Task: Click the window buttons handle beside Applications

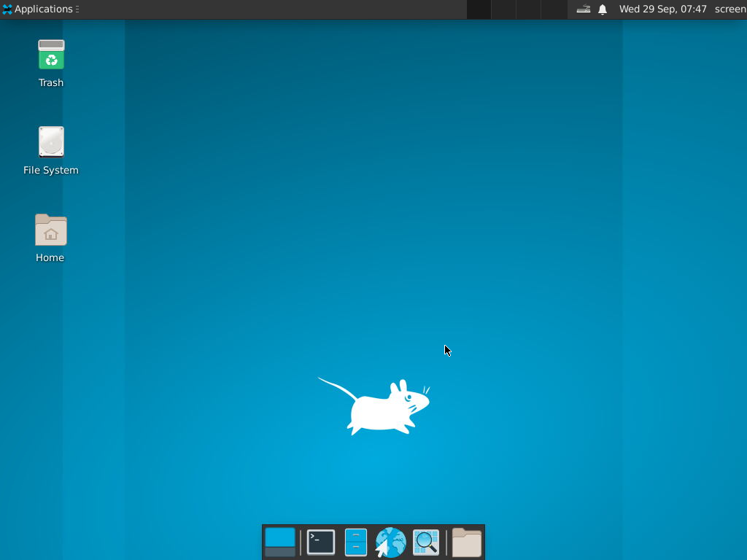Action: [77, 9]
